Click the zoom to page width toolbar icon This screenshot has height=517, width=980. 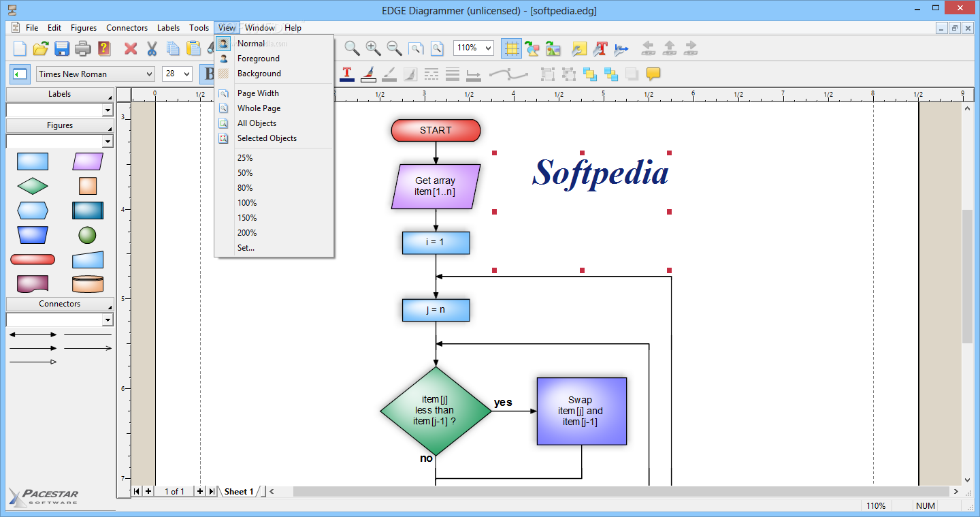415,48
